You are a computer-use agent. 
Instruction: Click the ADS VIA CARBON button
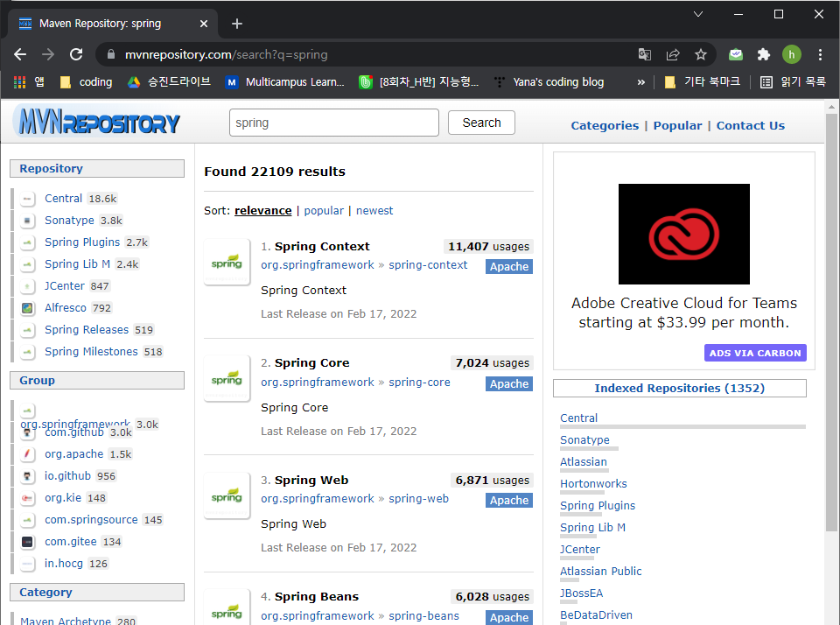[x=755, y=353]
